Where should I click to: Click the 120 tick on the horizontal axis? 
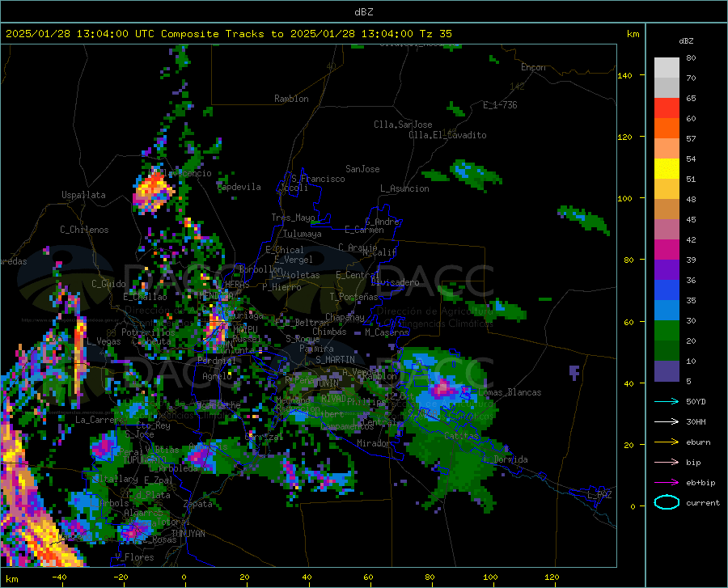552,577
